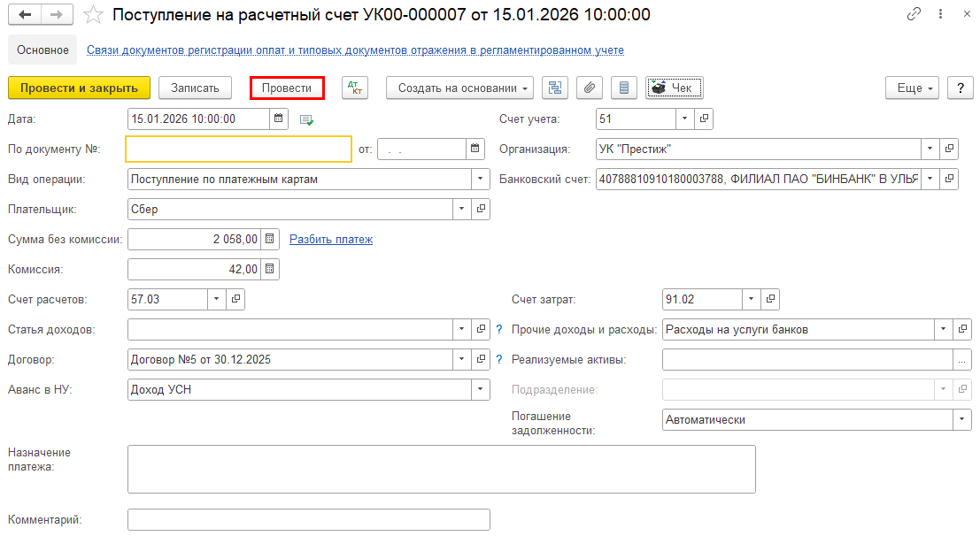The height and width of the screenshot is (536, 980).
Task: Open calendar picker for Дата field
Action: pos(279,119)
